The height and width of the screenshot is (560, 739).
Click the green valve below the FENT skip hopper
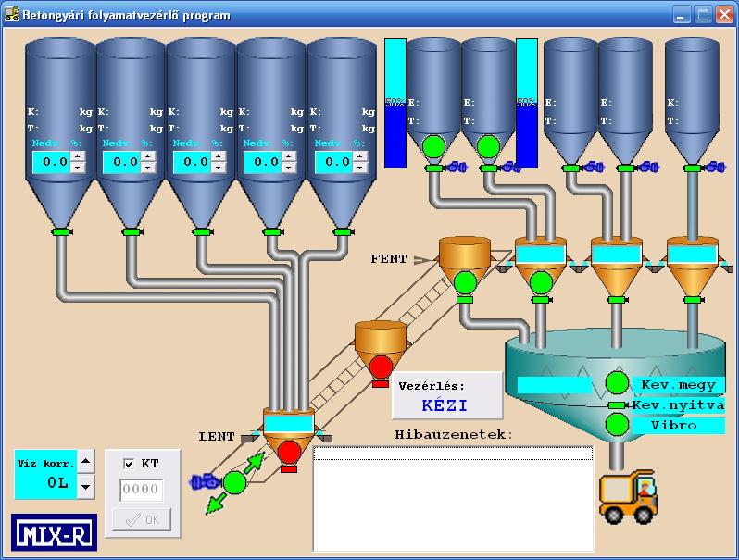coord(465,300)
